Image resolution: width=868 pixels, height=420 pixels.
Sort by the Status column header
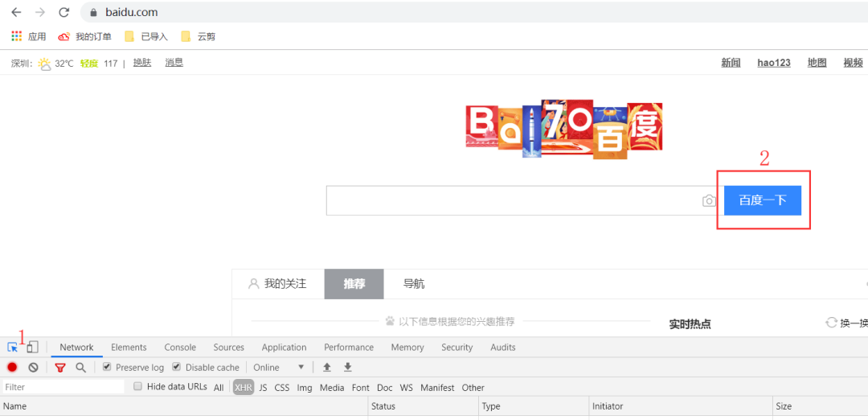tap(423, 406)
